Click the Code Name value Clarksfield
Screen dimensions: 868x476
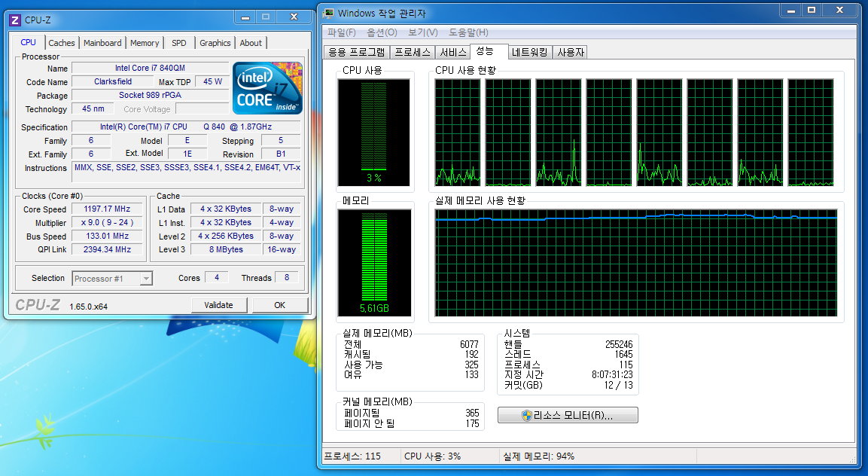(x=113, y=81)
